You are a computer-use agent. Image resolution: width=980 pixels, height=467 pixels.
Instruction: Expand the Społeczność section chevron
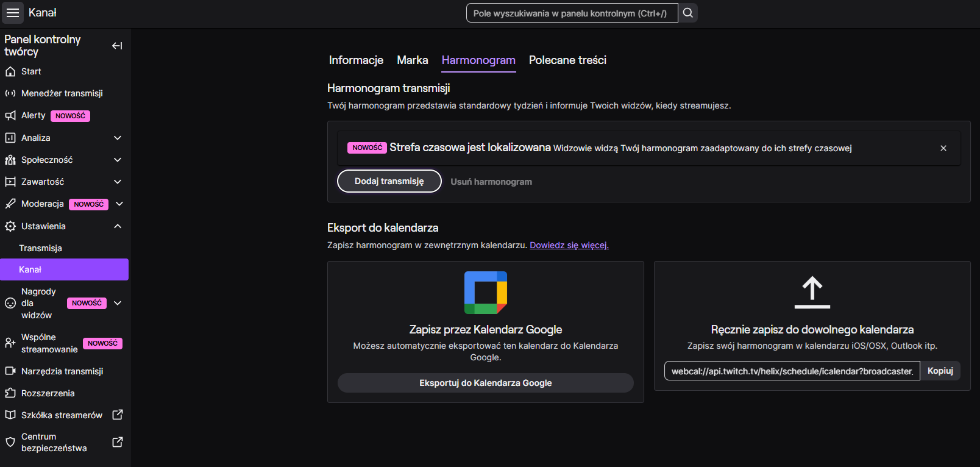(x=118, y=160)
